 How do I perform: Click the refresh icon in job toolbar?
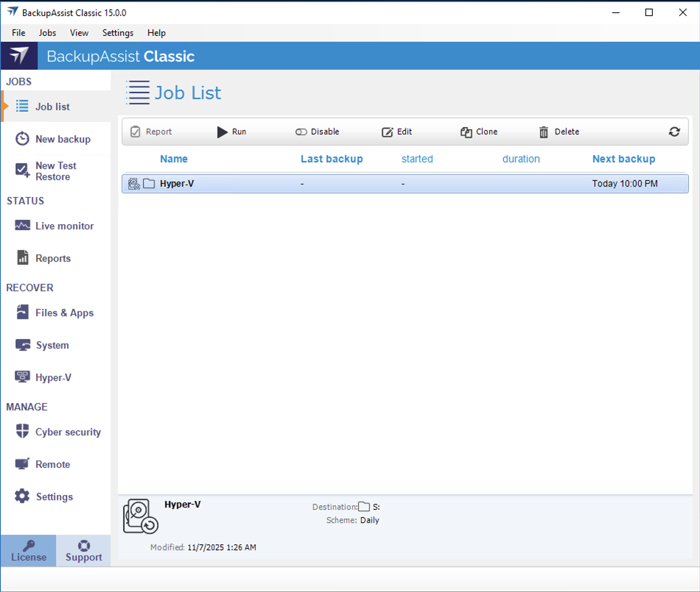click(674, 132)
